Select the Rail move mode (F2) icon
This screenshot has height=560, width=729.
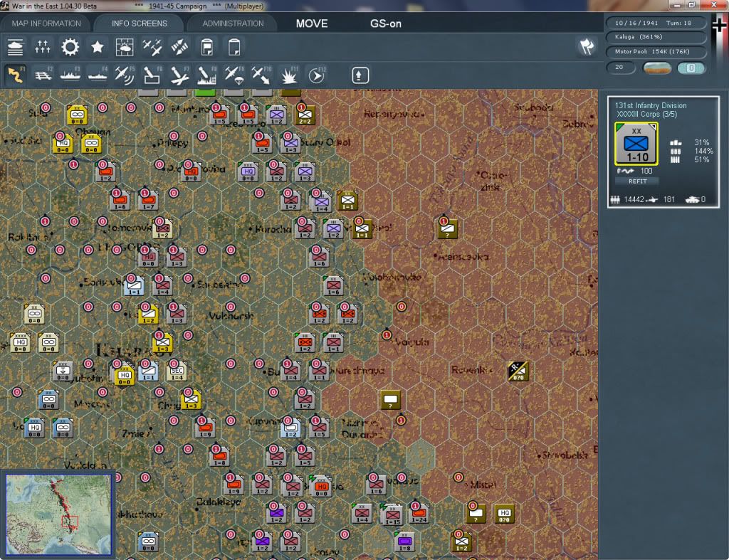(43, 75)
